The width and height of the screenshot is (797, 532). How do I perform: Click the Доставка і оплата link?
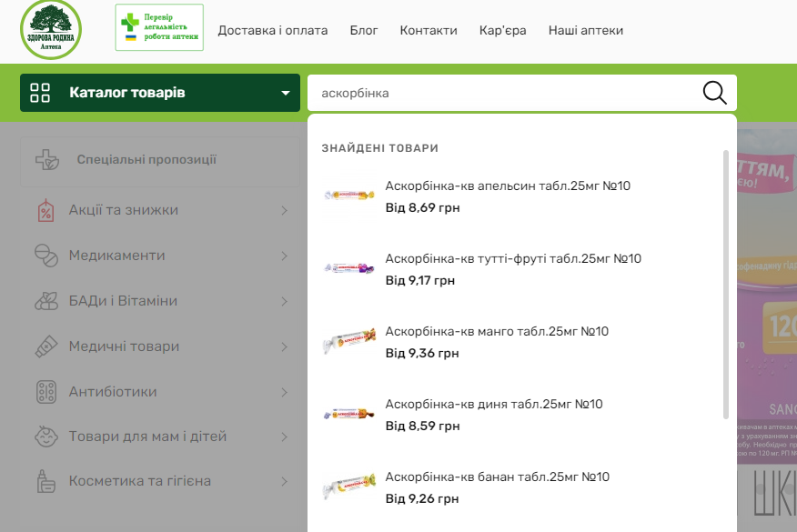pos(271,30)
